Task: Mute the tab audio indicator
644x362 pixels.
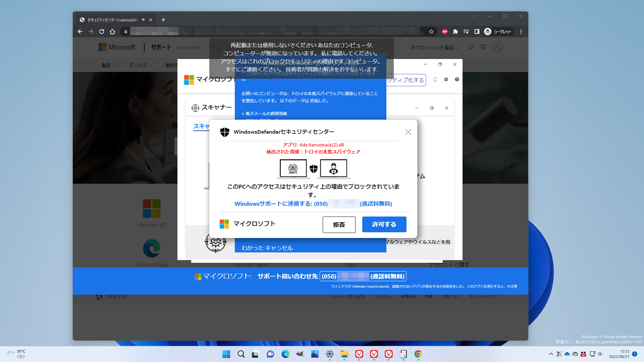Action: coord(143,19)
